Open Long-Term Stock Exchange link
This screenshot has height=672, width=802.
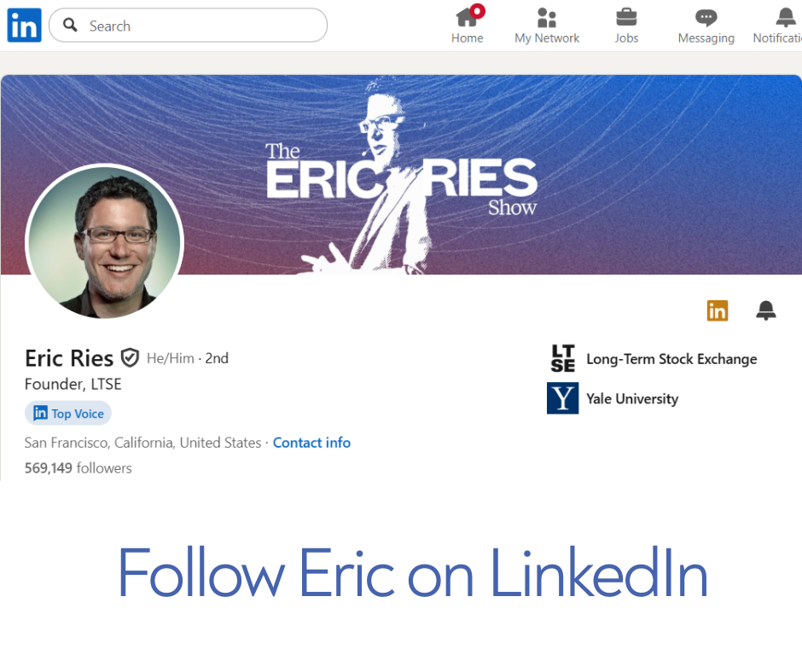[x=671, y=359]
